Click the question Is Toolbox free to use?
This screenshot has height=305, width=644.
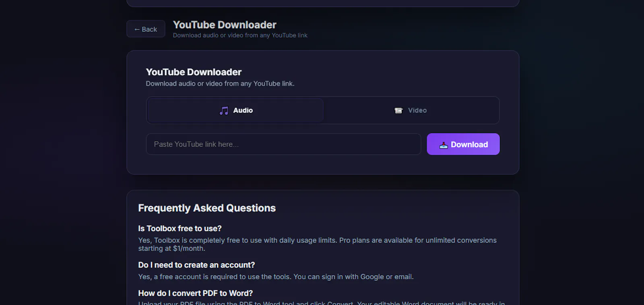[180, 228]
